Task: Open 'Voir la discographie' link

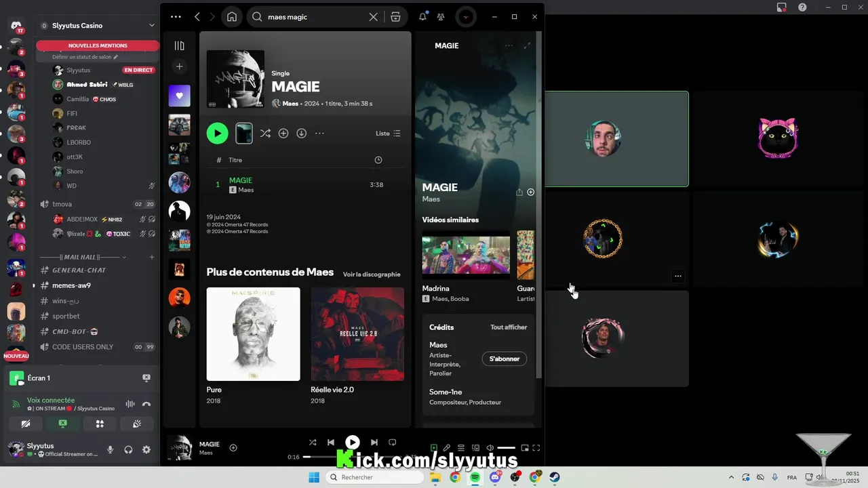Action: pyautogui.click(x=372, y=274)
